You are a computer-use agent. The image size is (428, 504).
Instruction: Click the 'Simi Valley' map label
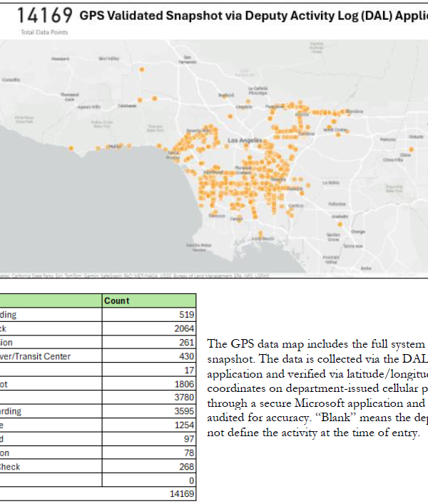click(x=110, y=59)
